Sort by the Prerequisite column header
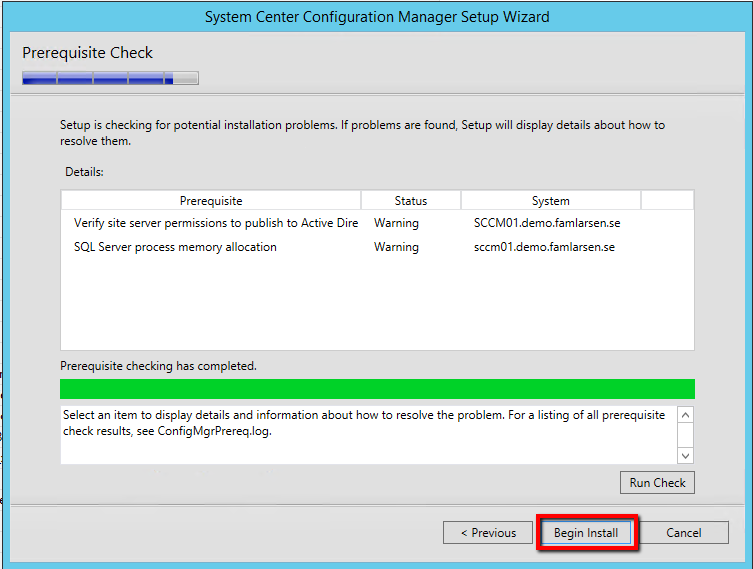 coord(211,201)
